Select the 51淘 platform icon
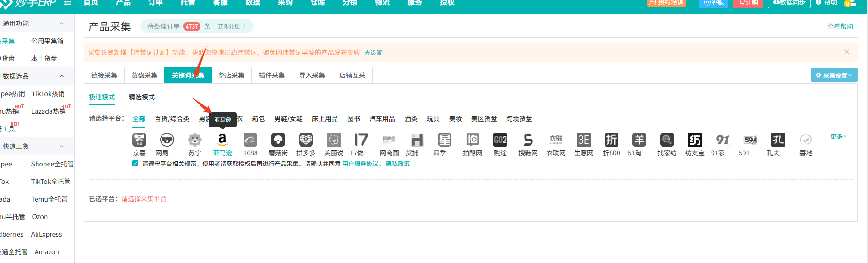This screenshot has width=868, height=263. (639, 140)
